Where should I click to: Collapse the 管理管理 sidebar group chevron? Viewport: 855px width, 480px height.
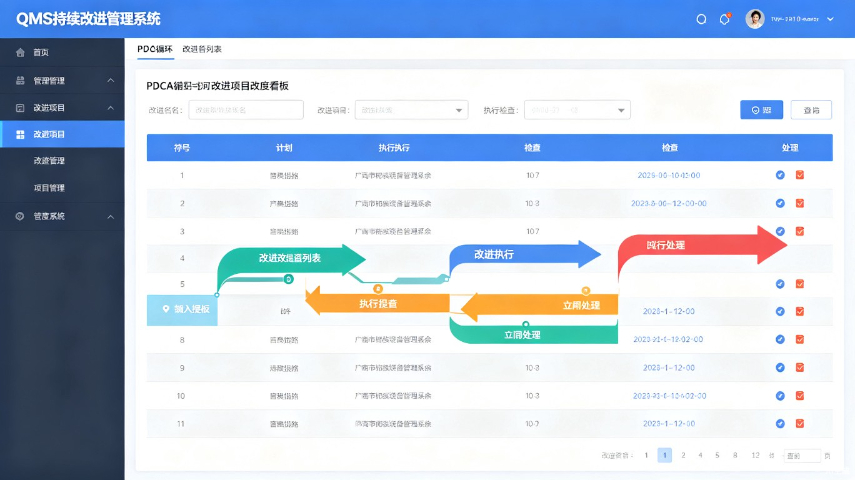coord(111,81)
